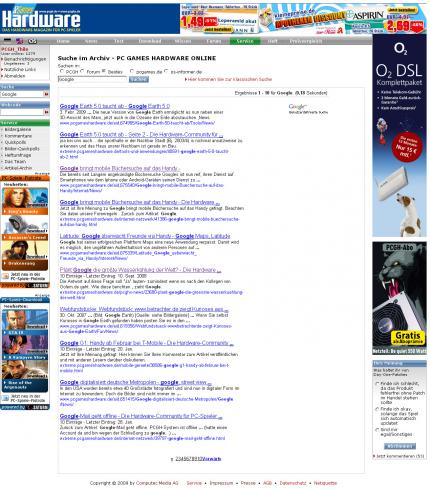
Task: Click Quickpolls in the Service sidebar
Action: [x=15, y=142]
